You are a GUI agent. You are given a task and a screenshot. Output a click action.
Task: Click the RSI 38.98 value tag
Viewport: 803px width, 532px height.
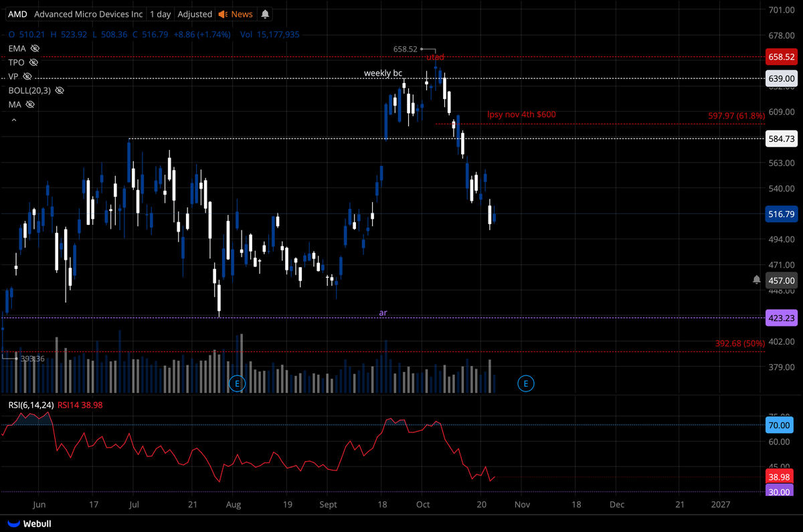781,476
